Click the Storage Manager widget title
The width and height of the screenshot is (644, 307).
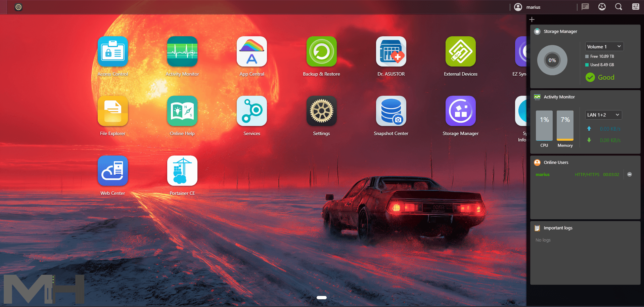[560, 31]
